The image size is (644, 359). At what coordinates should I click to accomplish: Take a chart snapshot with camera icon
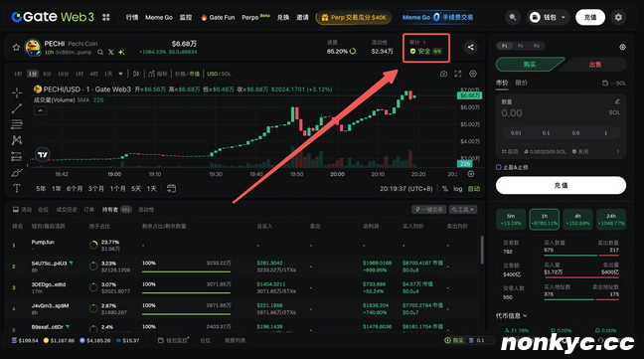[443, 74]
